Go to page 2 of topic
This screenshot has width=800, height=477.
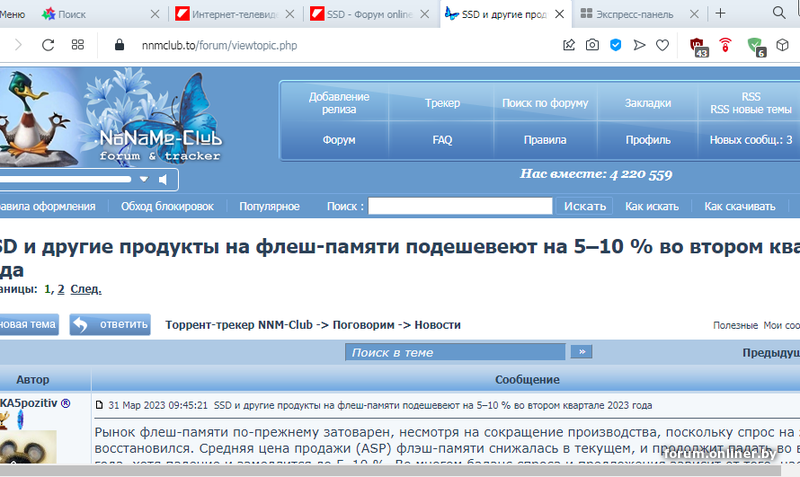click(x=61, y=289)
